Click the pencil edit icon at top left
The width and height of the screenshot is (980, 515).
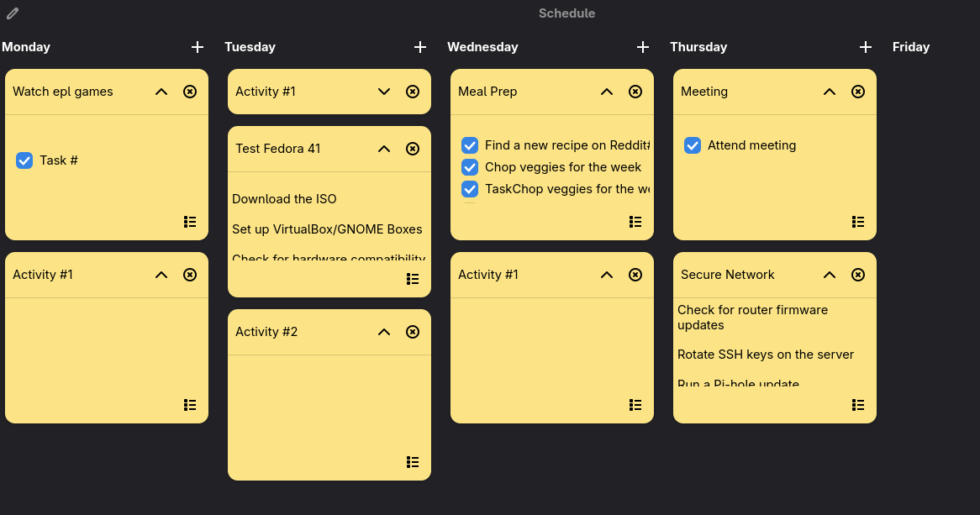point(13,13)
